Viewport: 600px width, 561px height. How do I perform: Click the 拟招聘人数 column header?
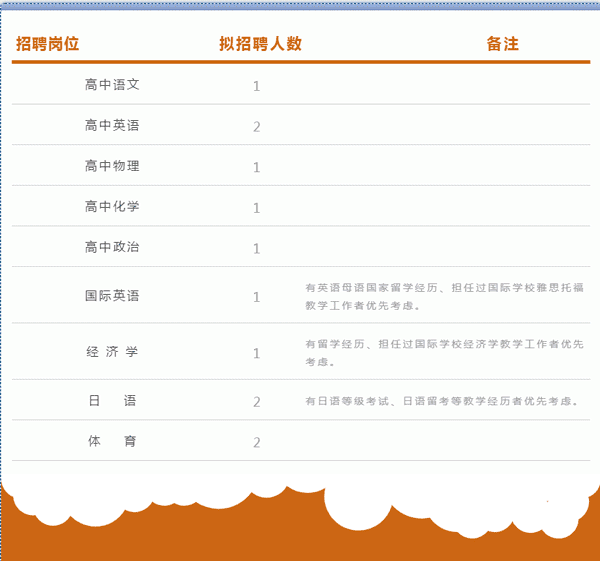point(260,44)
